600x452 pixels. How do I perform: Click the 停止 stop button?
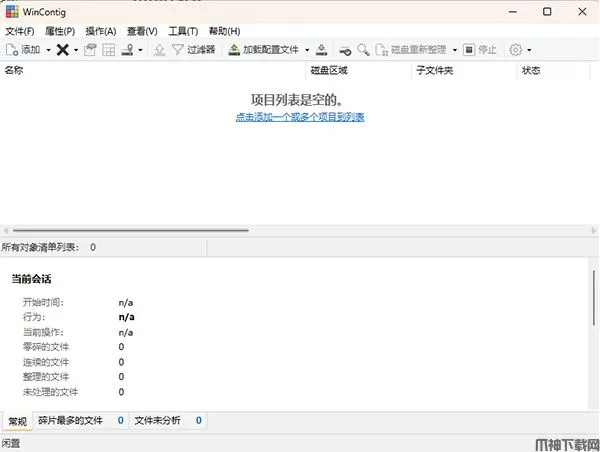pyautogui.click(x=480, y=50)
